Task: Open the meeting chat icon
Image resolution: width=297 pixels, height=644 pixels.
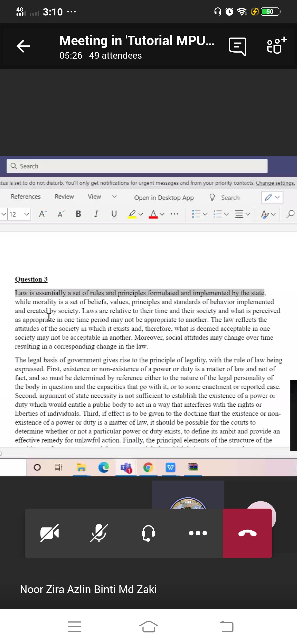Action: (x=237, y=47)
